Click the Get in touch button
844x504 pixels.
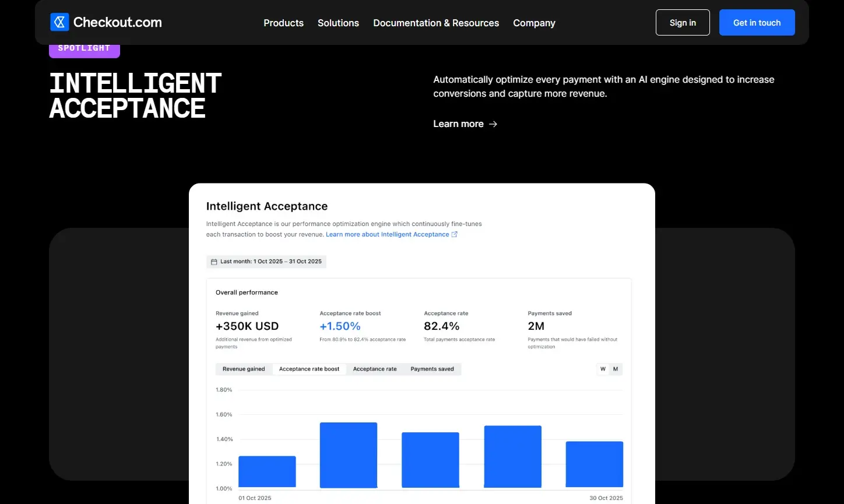pyautogui.click(x=757, y=23)
